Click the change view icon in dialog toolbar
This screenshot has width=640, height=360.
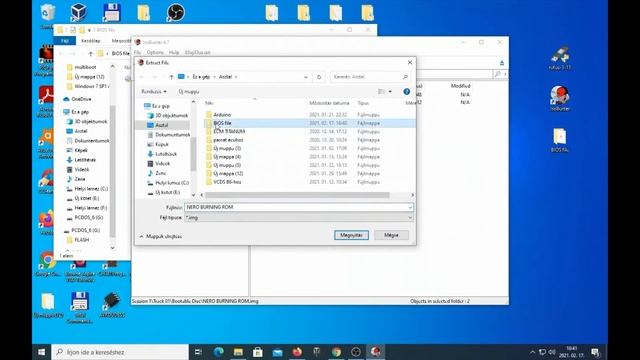381,91
